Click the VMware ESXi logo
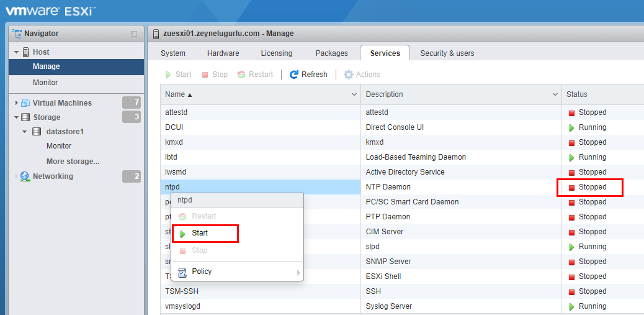 click(x=50, y=11)
